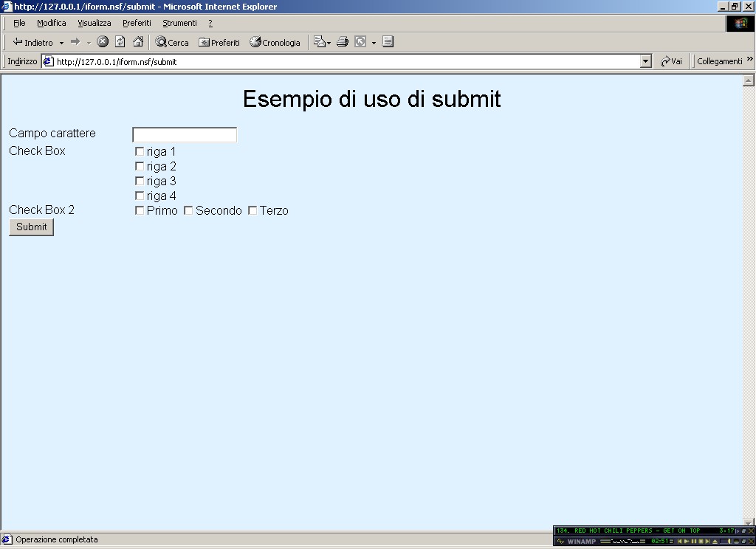
Task: Click the IE icon in the status bar
Action: [x=7, y=539]
